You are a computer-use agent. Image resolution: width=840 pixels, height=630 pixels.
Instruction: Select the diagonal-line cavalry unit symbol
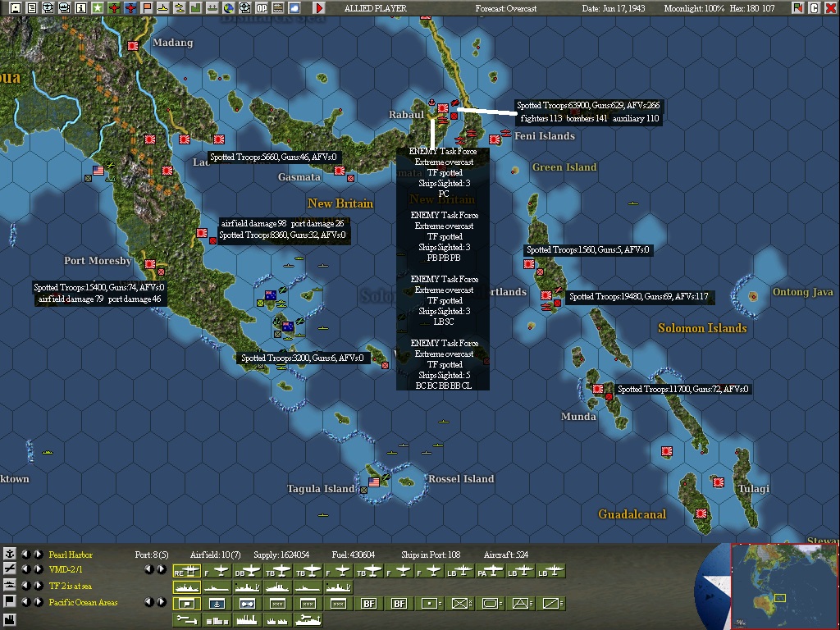point(550,604)
